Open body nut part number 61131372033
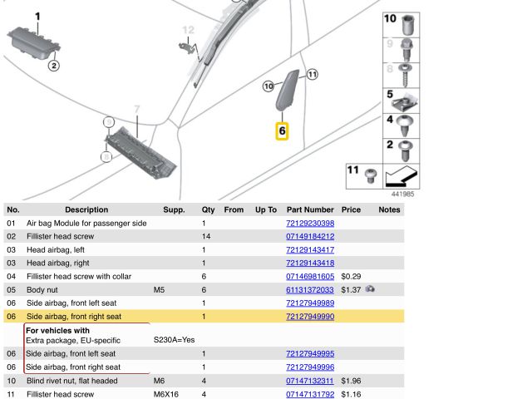532x399 pixels. pyautogui.click(x=309, y=290)
